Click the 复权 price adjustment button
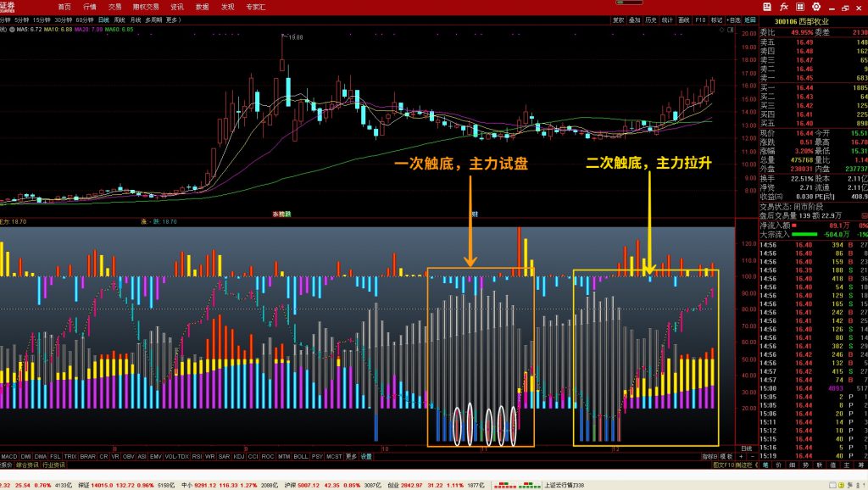This screenshot has width=868, height=490. click(618, 19)
